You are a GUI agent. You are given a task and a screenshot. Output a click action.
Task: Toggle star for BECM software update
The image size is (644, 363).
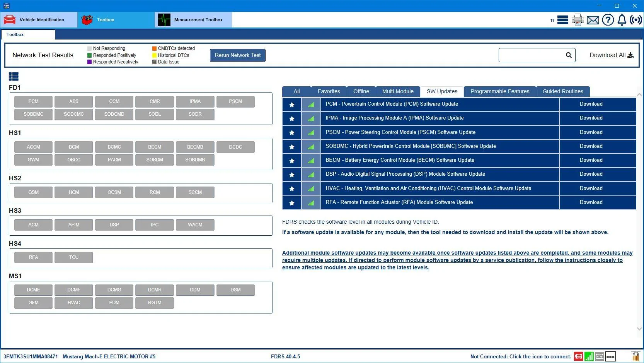pyautogui.click(x=292, y=160)
